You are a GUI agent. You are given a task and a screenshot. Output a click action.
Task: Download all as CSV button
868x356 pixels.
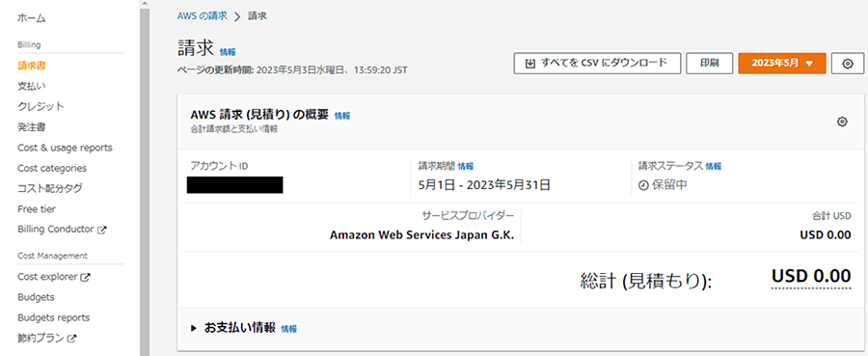click(597, 64)
